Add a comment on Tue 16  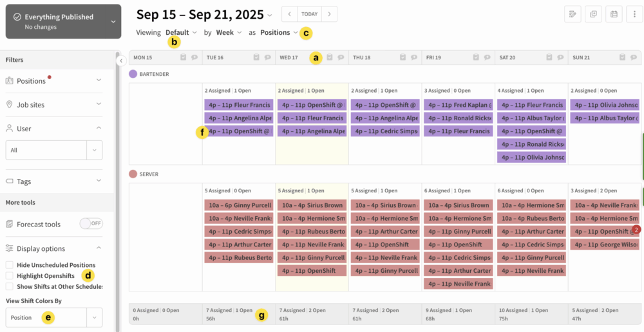[267, 57]
